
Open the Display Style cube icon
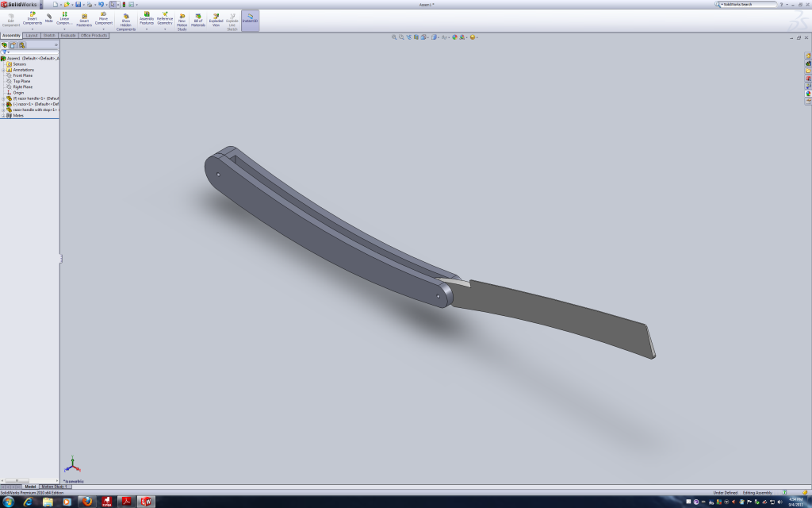[434, 37]
